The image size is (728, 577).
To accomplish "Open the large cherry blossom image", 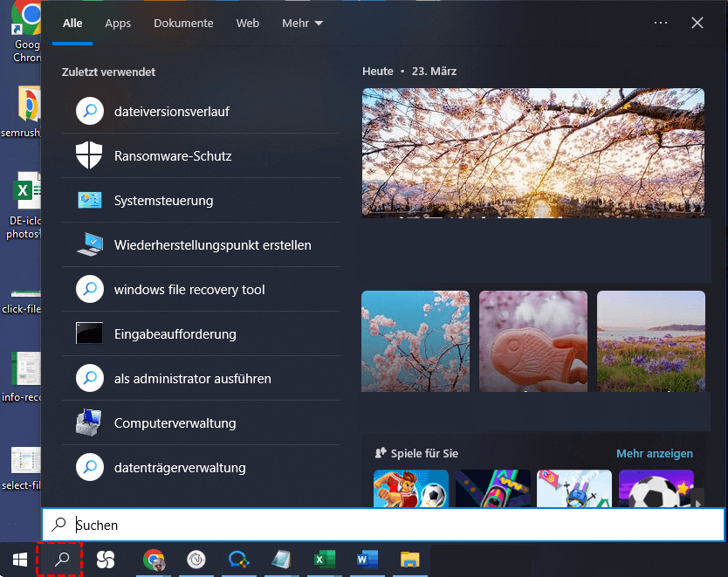I will [533, 153].
